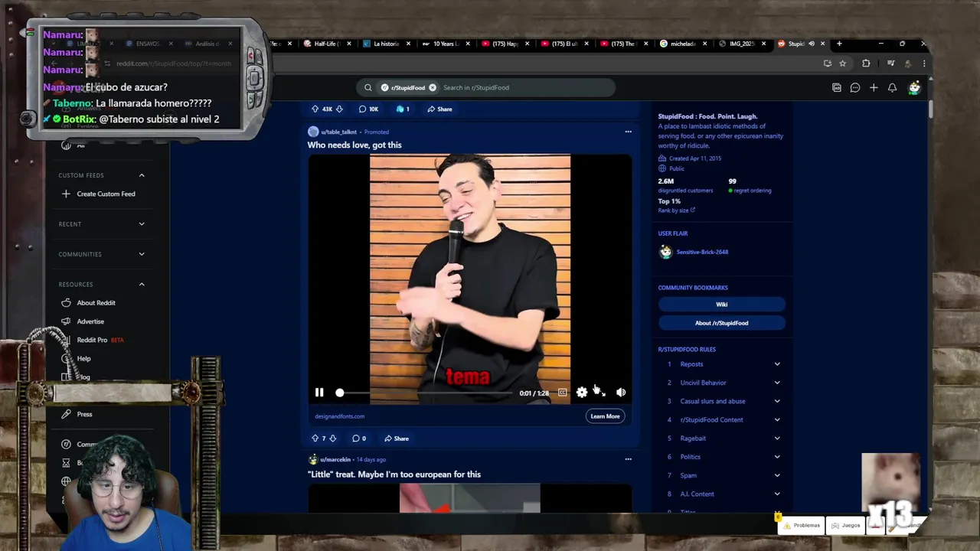This screenshot has height=551, width=980.
Task: Open the Chrome three-dot menu
Action: click(924, 64)
